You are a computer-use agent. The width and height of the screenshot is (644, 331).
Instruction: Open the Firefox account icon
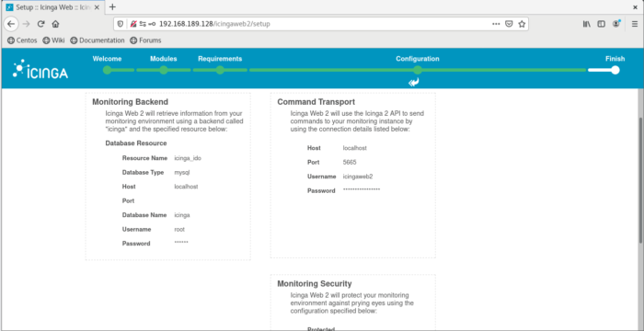[616, 24]
